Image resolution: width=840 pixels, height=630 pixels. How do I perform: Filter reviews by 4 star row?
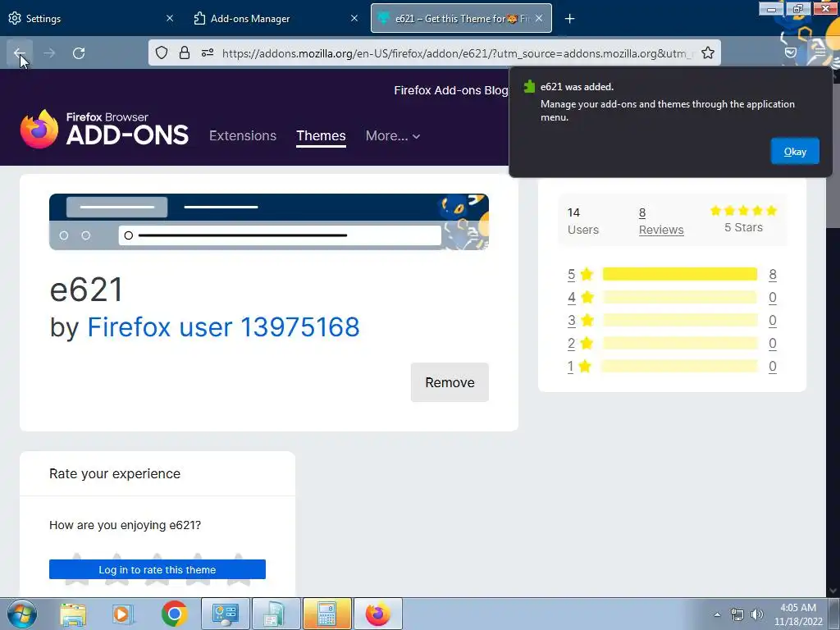[672, 297]
